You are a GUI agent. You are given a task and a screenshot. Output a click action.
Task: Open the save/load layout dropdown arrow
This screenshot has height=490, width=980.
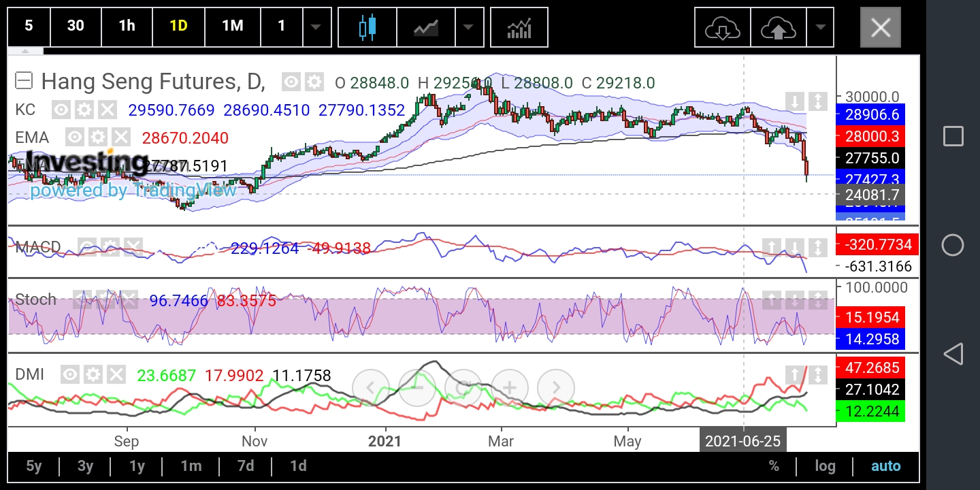coord(820,28)
